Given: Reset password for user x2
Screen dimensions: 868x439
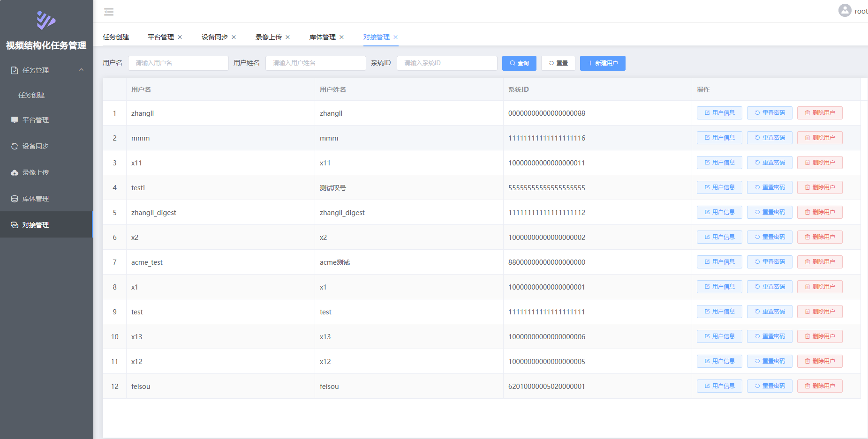Looking at the screenshot, I should coord(770,237).
